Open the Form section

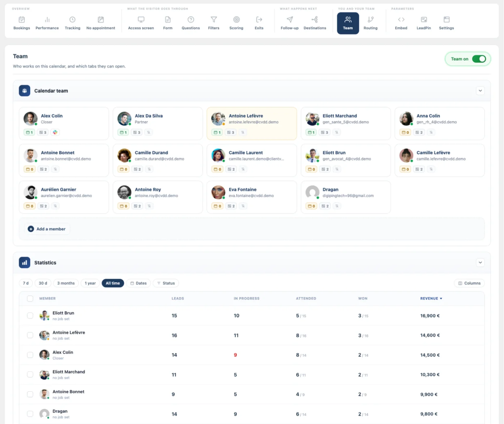(x=168, y=23)
